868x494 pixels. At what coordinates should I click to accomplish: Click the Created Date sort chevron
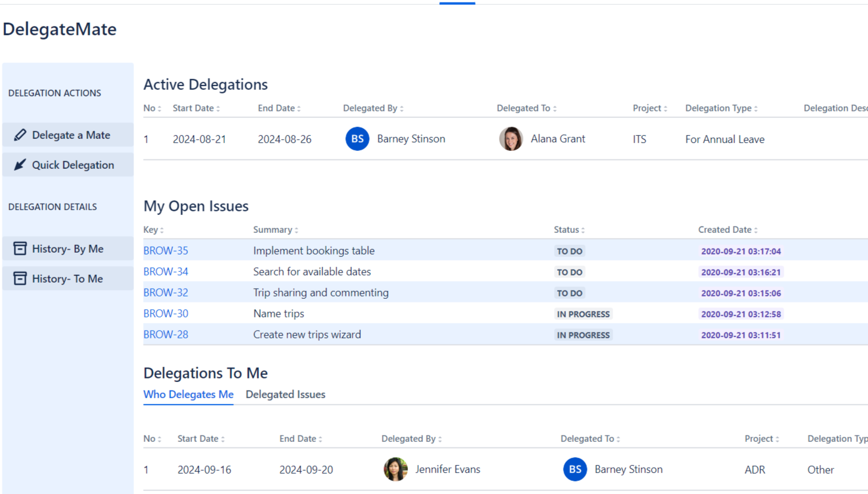757,229
